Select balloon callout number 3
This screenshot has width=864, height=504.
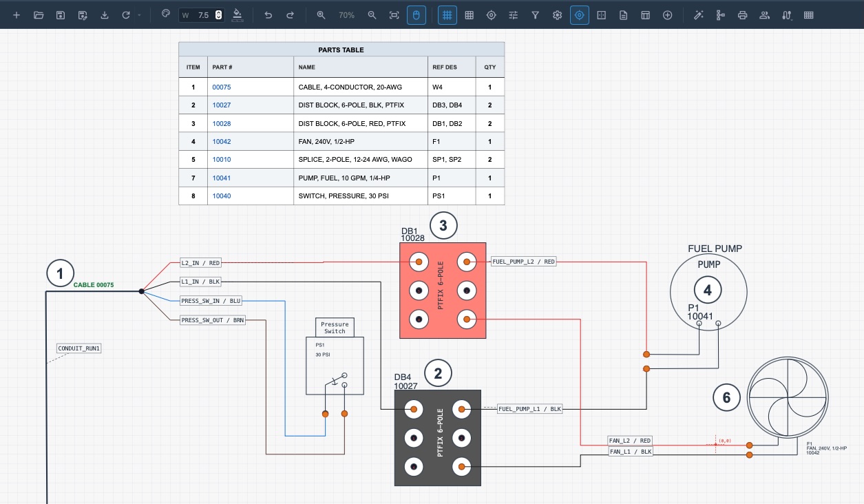point(443,225)
